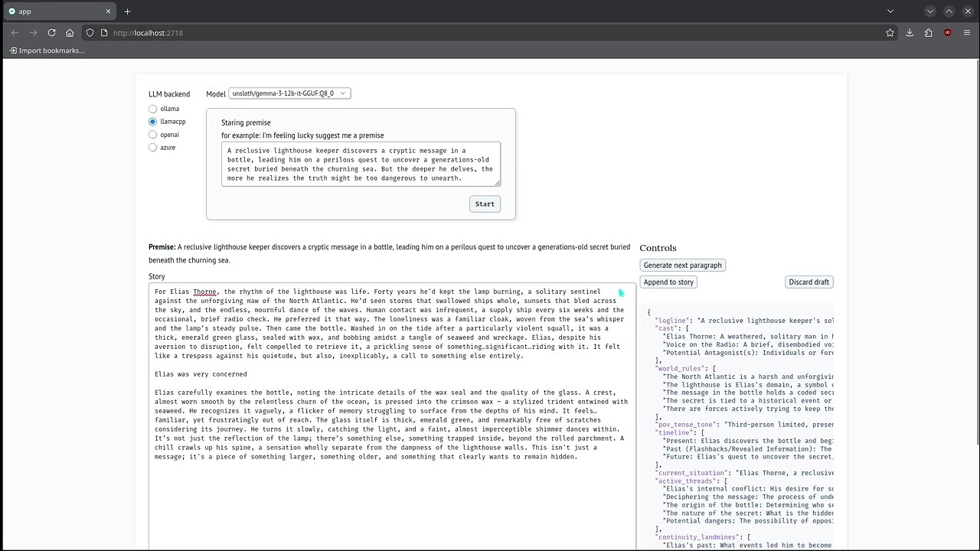Viewport: 980px width, 551px height.
Task: Bookmark this page with the star icon
Action: 890,33
